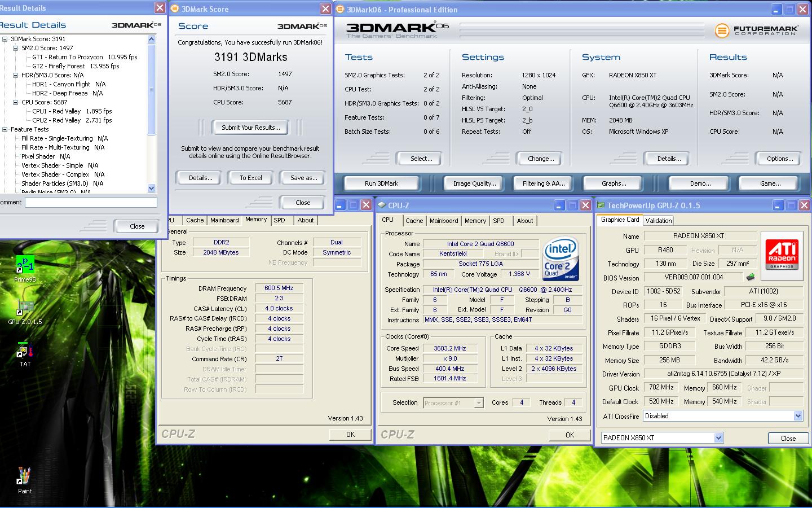Open the Memory tab in front CPU-Z
This screenshot has width=812, height=508.
(x=475, y=221)
